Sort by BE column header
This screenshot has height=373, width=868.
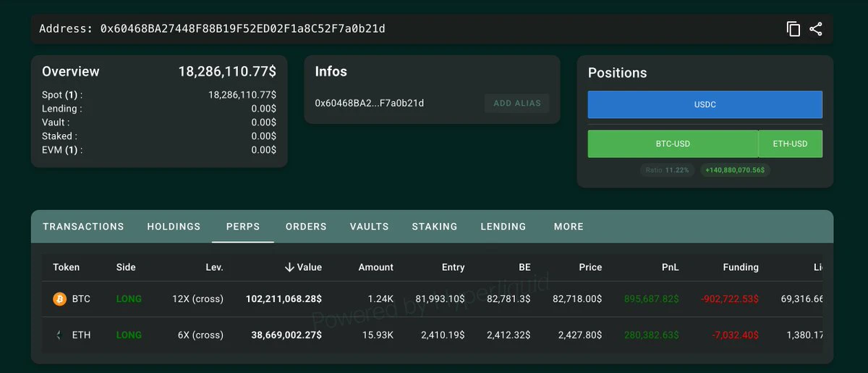tap(524, 267)
